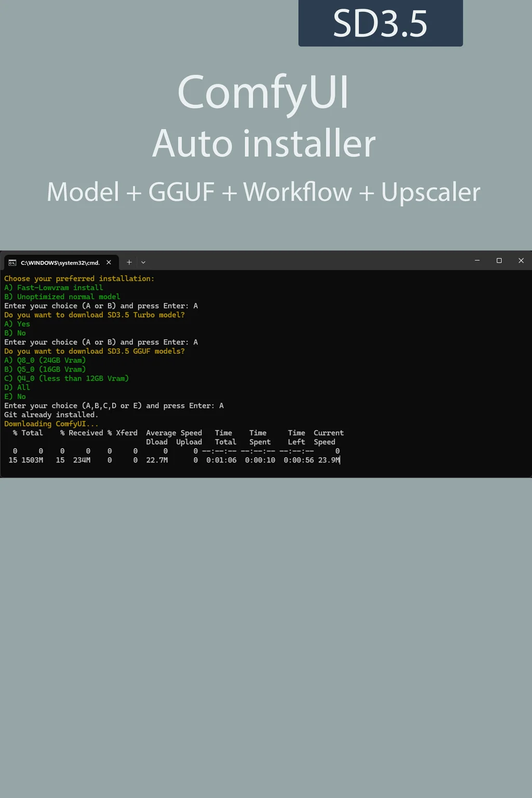Click the '% Xferd' column header

(123, 433)
